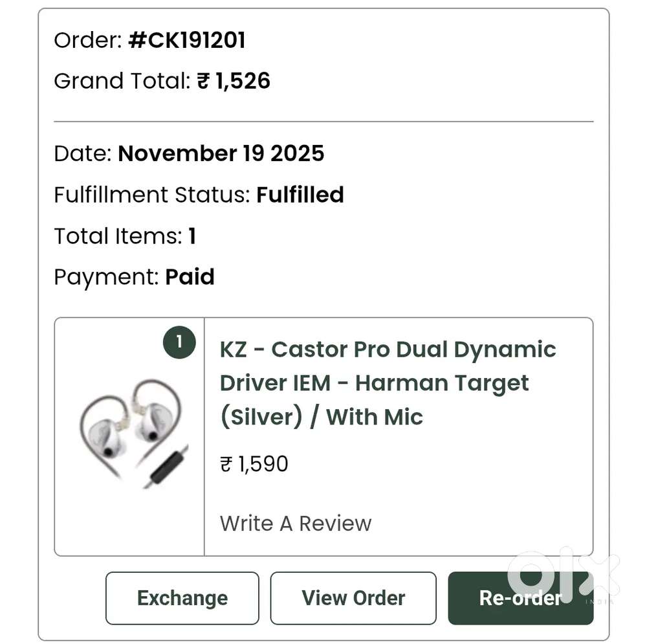Click the Exchange button
Viewport: 647px width, 644px height.
[x=182, y=598]
